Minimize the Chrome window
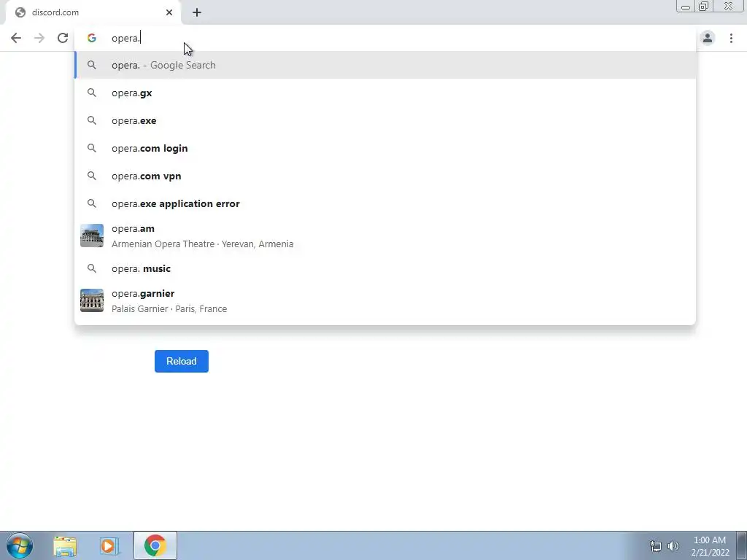 (x=686, y=6)
